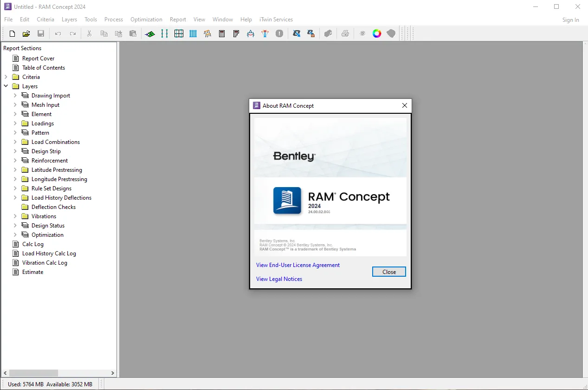Screen dimensions: 588x390
Task: Click the Undo arrow icon
Action: coord(58,33)
